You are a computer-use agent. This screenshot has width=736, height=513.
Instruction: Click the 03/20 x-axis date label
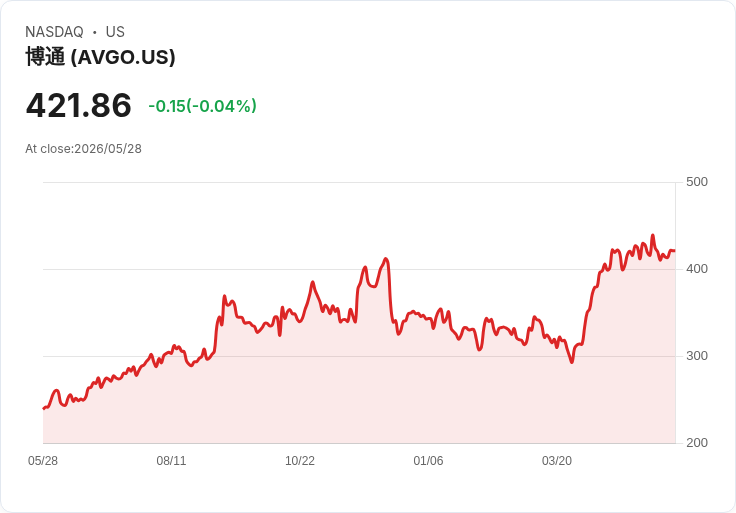(557, 461)
